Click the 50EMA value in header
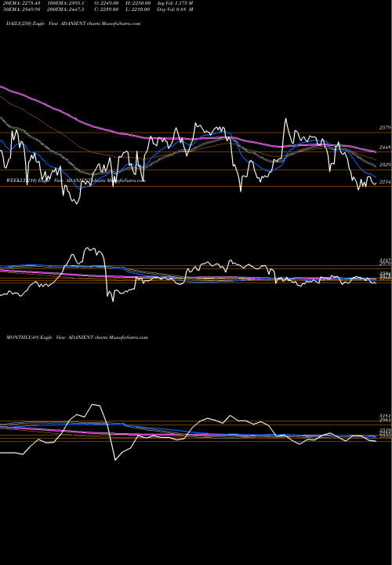 (20, 9)
